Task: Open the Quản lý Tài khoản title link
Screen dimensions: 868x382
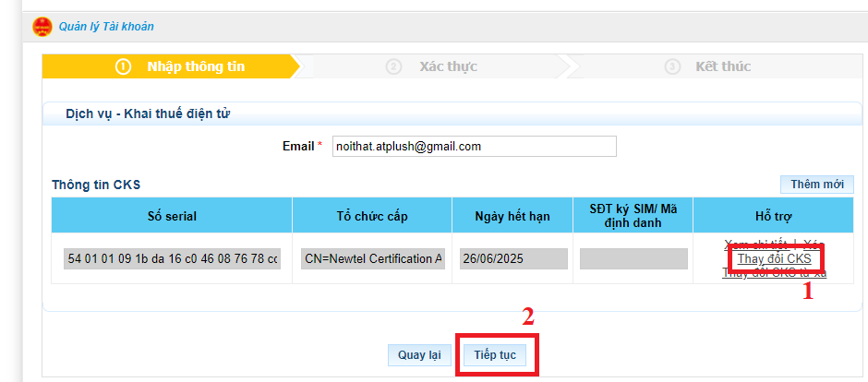Action: (106, 27)
